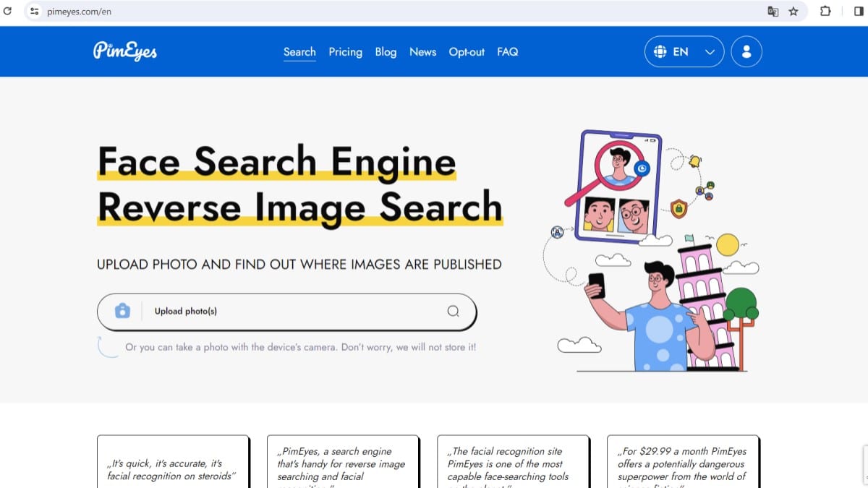
Task: Click the magnifier search icon
Action: (x=453, y=311)
